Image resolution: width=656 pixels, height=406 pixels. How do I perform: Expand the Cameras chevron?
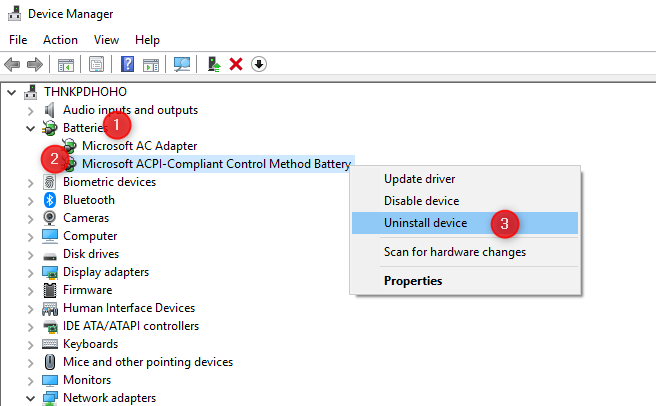(31, 219)
